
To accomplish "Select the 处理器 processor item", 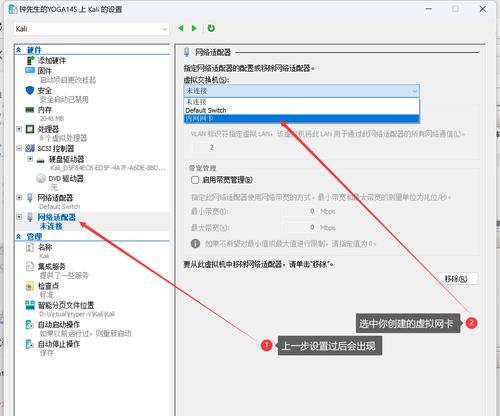I will [48, 129].
